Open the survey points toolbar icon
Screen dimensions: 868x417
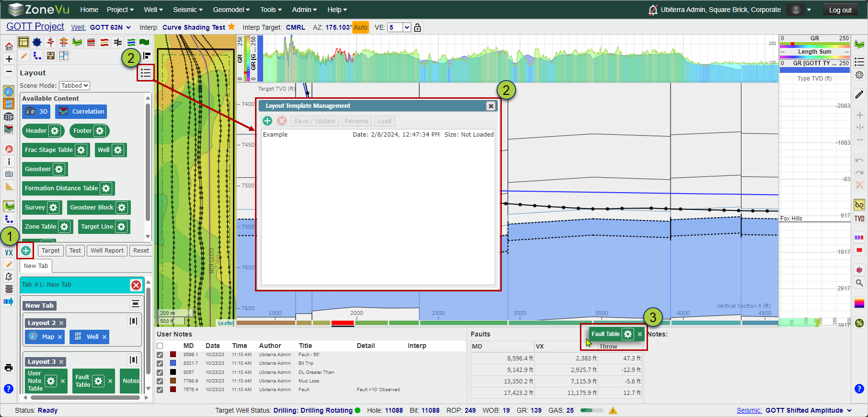[x=37, y=56]
